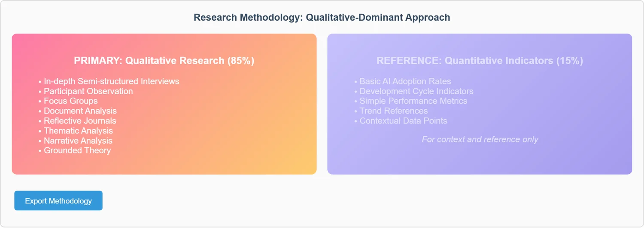
Task: Select the PRIMARY Qualitative Research heading
Action: (x=164, y=61)
